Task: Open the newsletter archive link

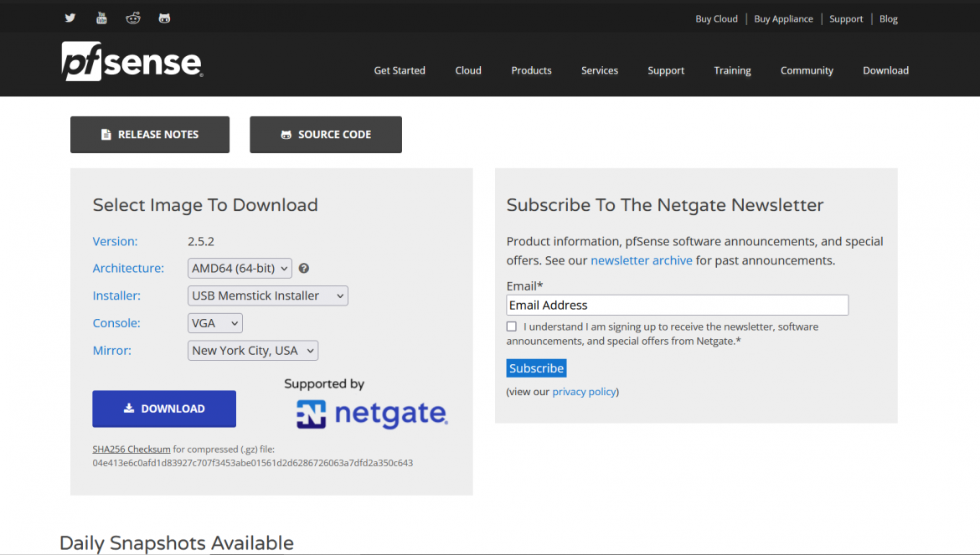Action: (642, 260)
